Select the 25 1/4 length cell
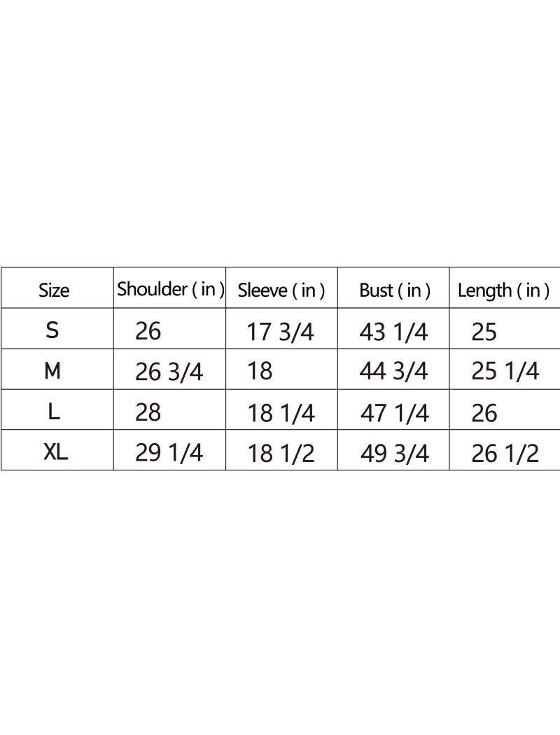 point(505,372)
